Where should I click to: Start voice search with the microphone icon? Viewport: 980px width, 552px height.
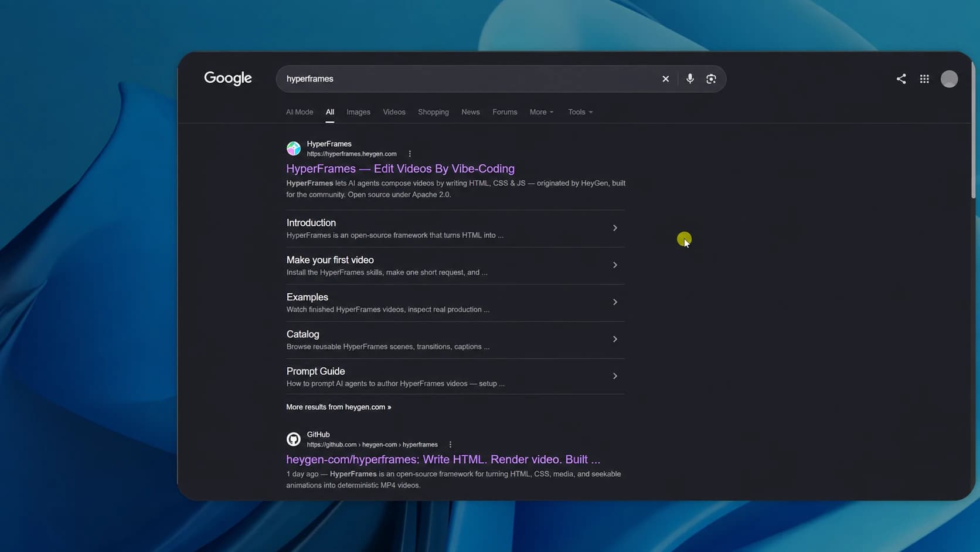[x=690, y=79]
